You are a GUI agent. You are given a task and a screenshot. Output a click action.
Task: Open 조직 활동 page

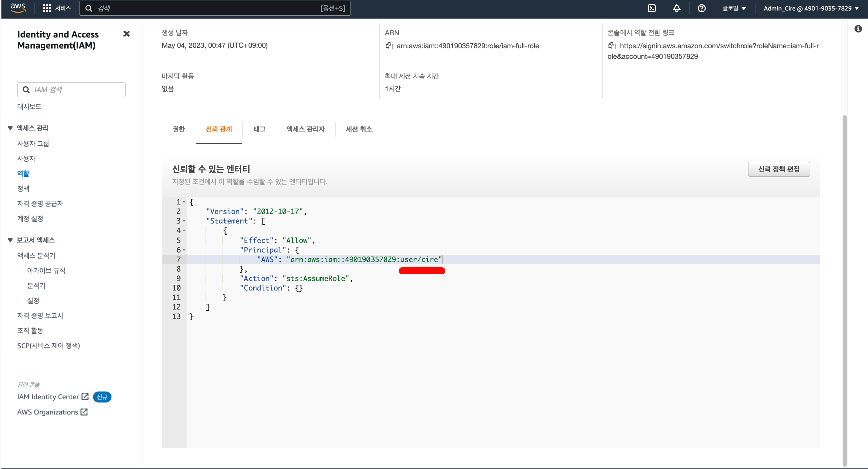point(30,331)
